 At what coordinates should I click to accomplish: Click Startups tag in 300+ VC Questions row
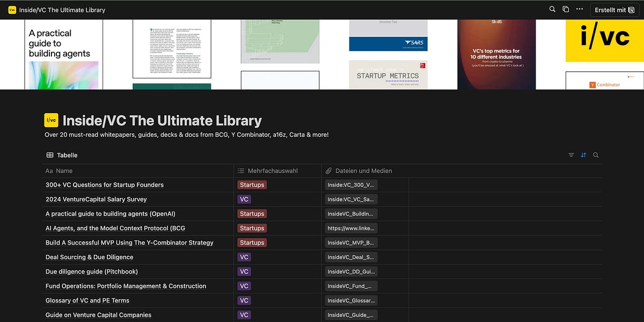click(x=252, y=185)
